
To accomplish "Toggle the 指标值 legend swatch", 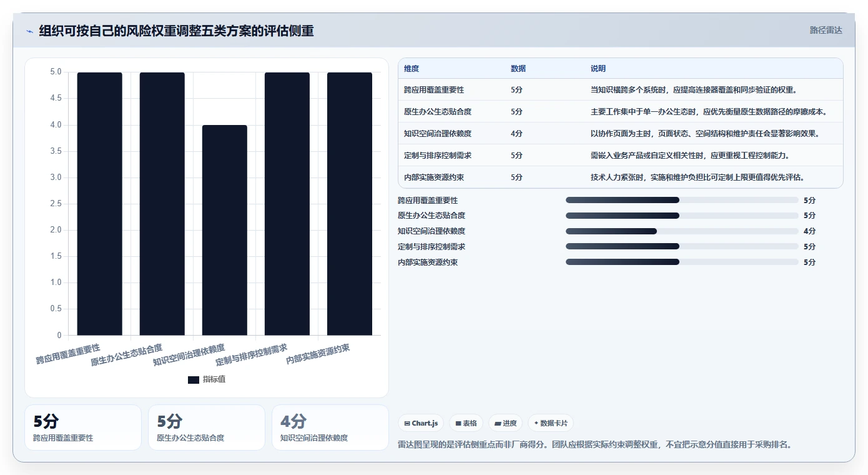I will [x=194, y=379].
